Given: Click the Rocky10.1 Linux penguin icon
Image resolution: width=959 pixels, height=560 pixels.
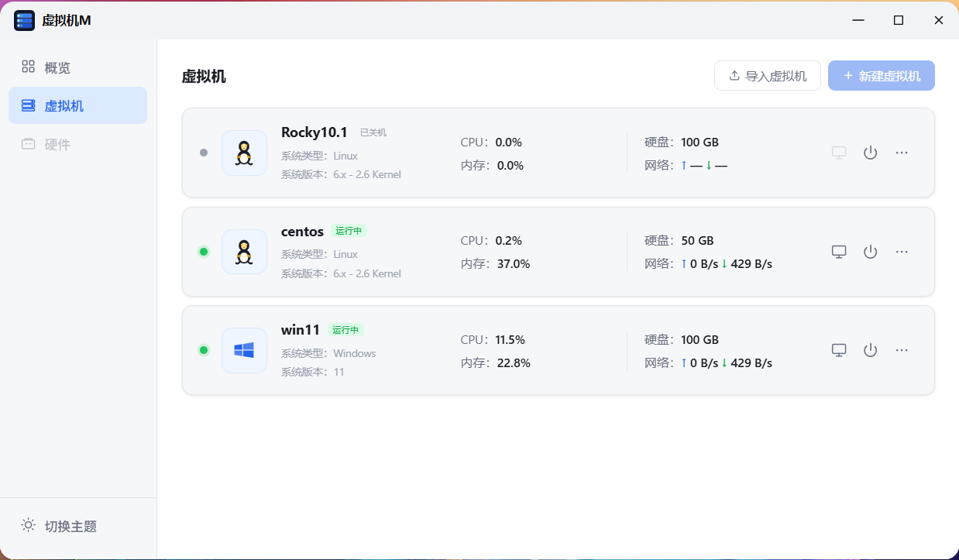Looking at the screenshot, I should (244, 153).
